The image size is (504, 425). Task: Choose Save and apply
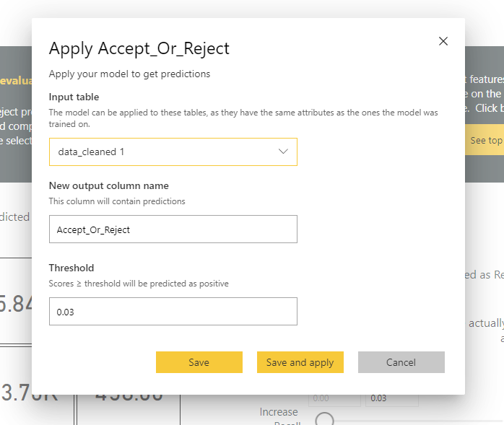300,362
